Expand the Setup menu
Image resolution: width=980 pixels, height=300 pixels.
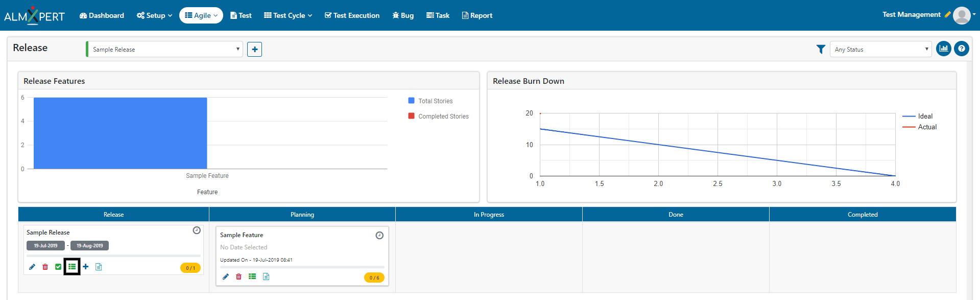point(154,15)
